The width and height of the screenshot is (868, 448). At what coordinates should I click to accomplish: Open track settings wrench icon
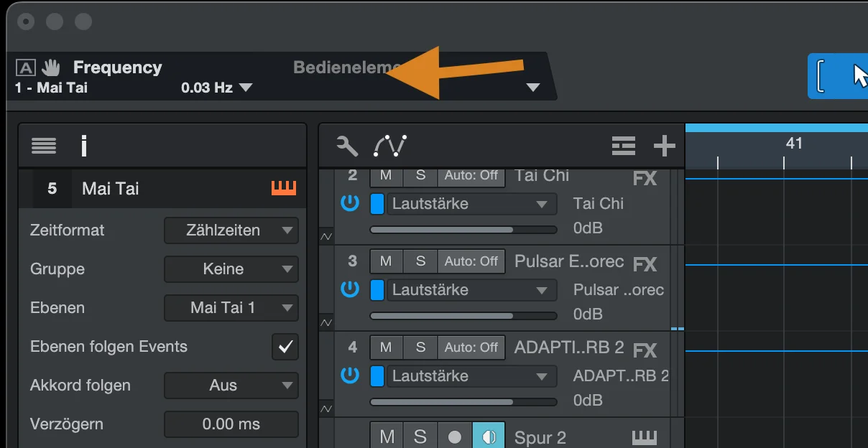coord(347,146)
